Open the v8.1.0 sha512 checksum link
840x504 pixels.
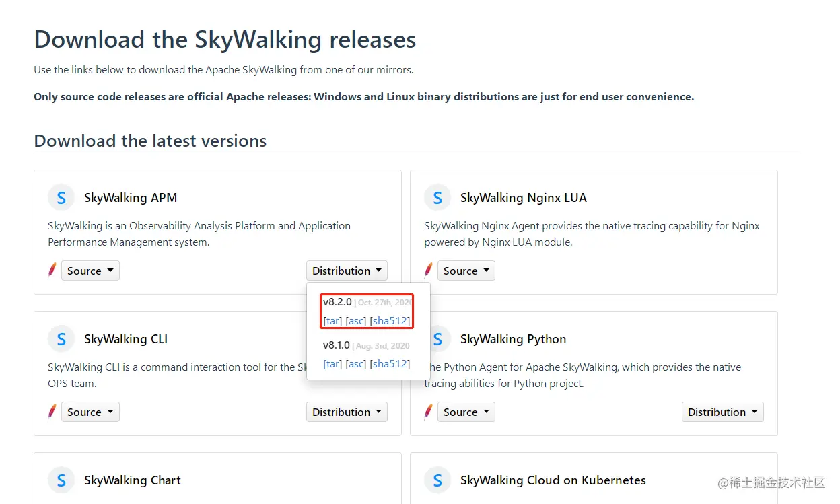(390, 364)
